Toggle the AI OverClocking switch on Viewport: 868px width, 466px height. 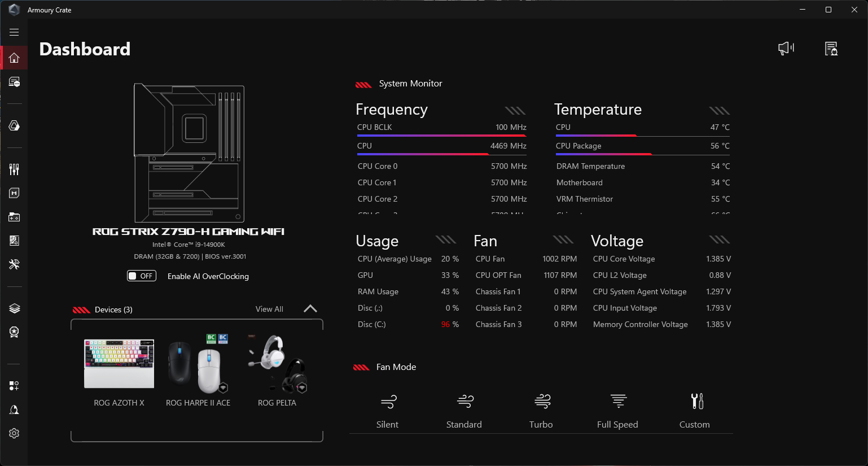pyautogui.click(x=141, y=276)
